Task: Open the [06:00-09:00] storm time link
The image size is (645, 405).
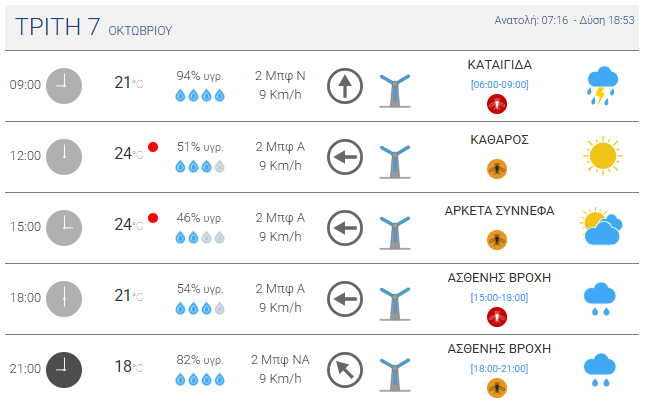Action: [x=498, y=84]
